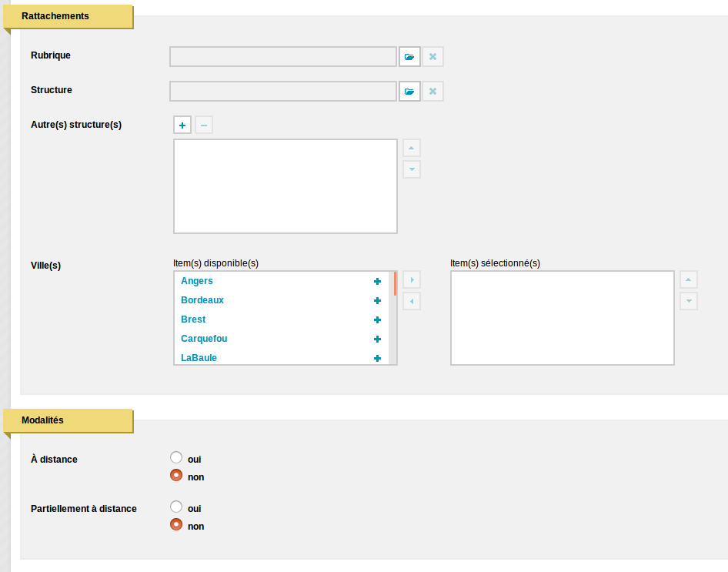Remove city from selection with left arrow
Viewport: 728px width, 572px height.
[412, 301]
